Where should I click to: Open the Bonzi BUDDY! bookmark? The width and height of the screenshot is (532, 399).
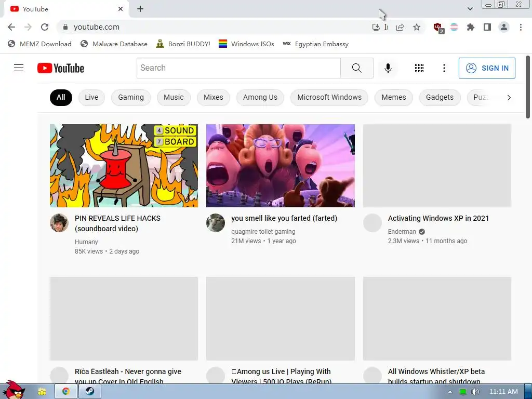pyautogui.click(x=183, y=44)
